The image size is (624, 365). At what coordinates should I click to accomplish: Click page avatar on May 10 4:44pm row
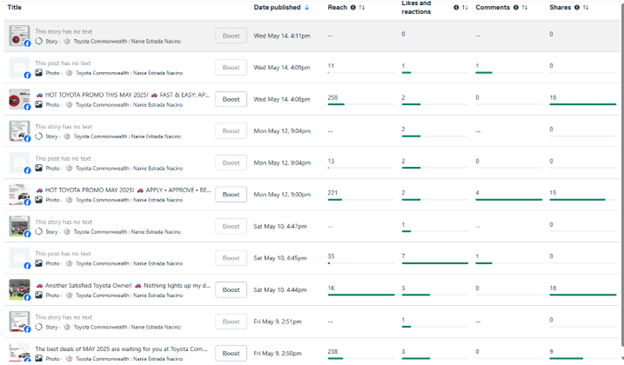click(x=69, y=295)
